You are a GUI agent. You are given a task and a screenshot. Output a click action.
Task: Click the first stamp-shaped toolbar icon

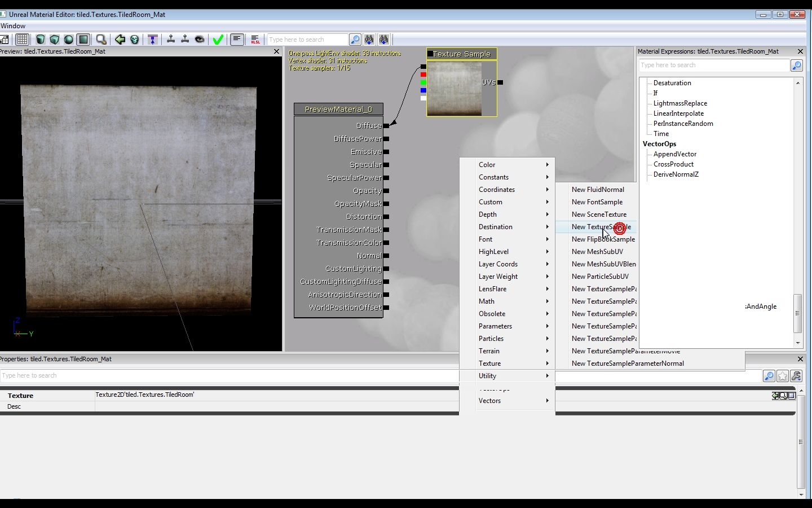pyautogui.click(x=171, y=40)
